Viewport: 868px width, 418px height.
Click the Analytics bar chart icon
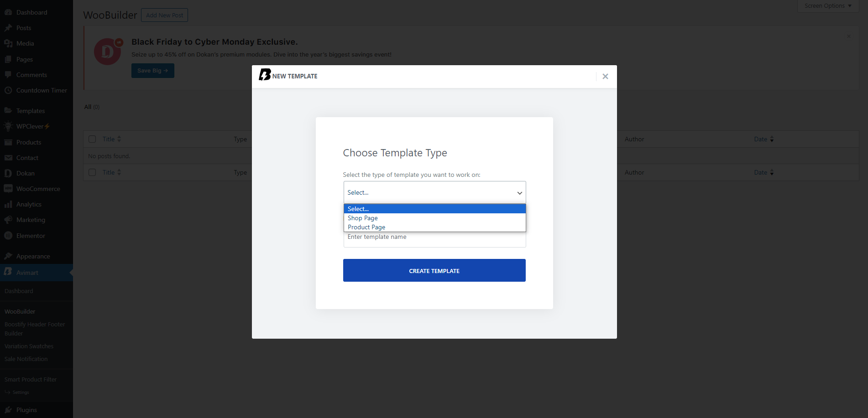click(x=8, y=204)
